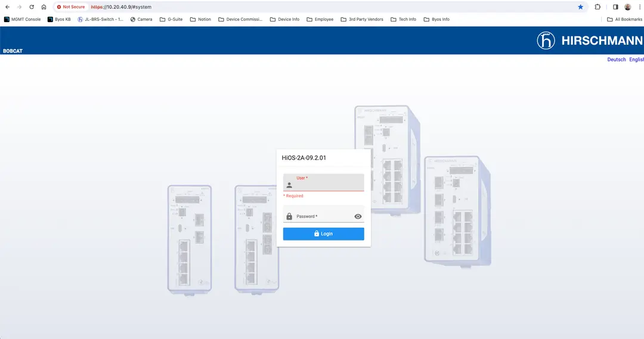Screen dimensions: 644x339
Task: Expand the Device Commissi... bookmark folder
Action: (240, 19)
